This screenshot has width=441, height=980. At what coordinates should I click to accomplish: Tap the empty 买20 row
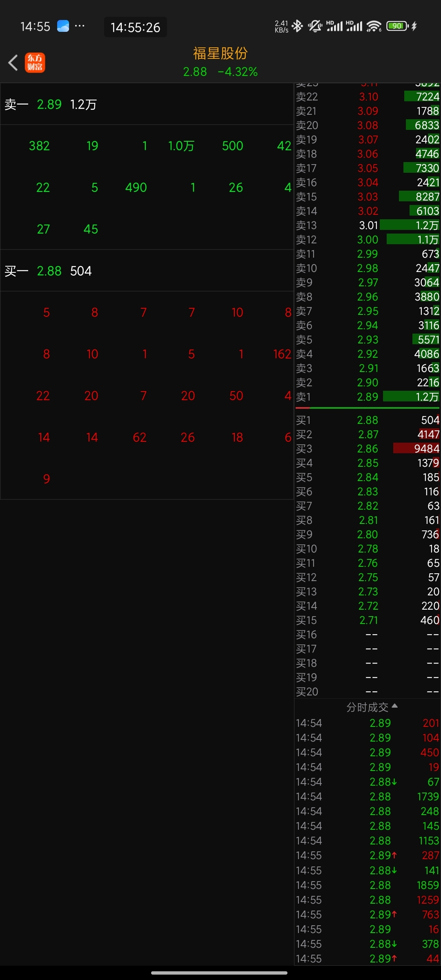367,692
